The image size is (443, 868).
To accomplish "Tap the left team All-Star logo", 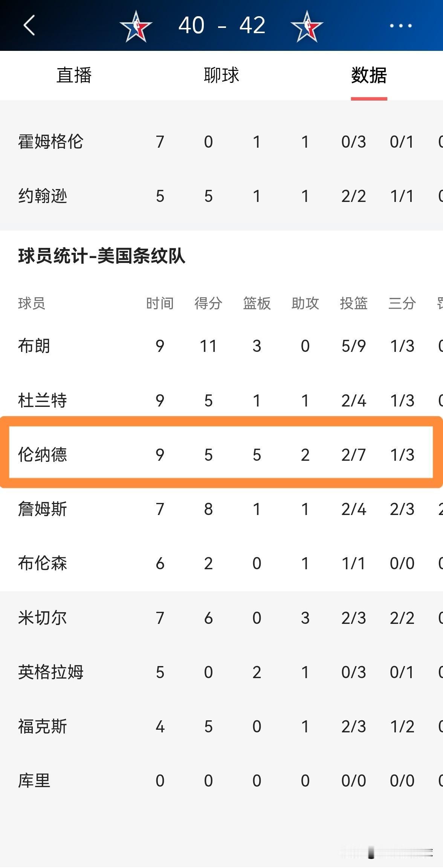I will click(x=136, y=26).
